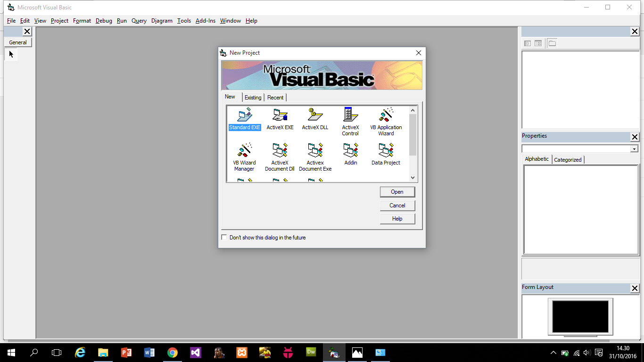Image resolution: width=644 pixels, height=362 pixels.
Task: Select the ActiveX EXE project type
Action: (280, 119)
